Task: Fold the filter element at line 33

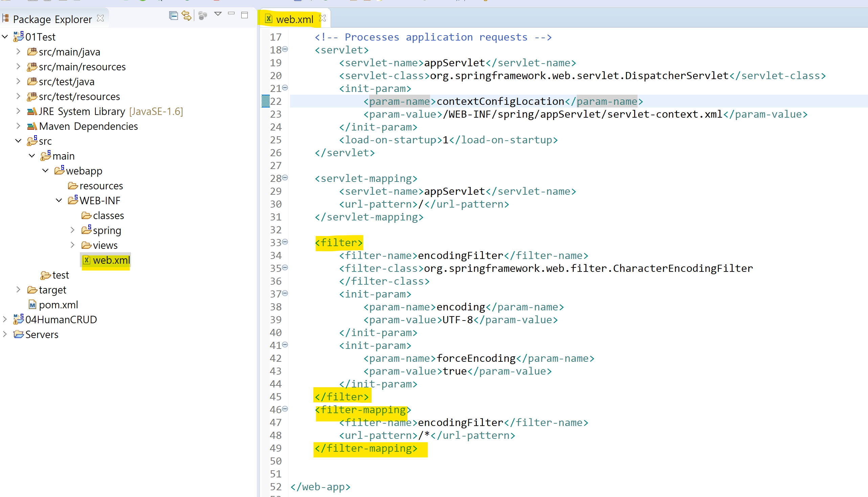Action: click(x=285, y=242)
